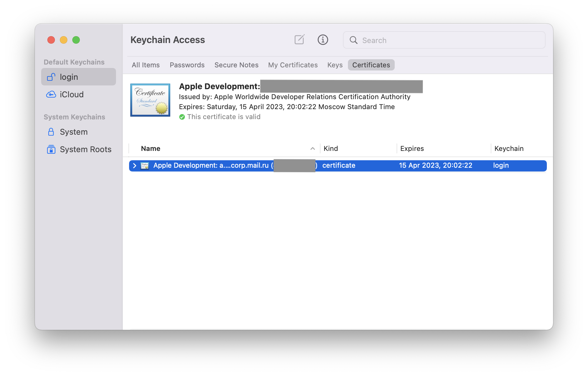The image size is (588, 376).
Task: Click the unlocked padlock icon beside login
Action: tap(51, 77)
